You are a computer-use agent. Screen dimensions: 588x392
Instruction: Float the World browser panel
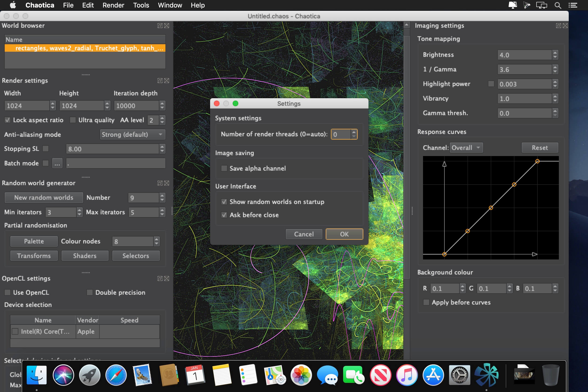coord(160,26)
